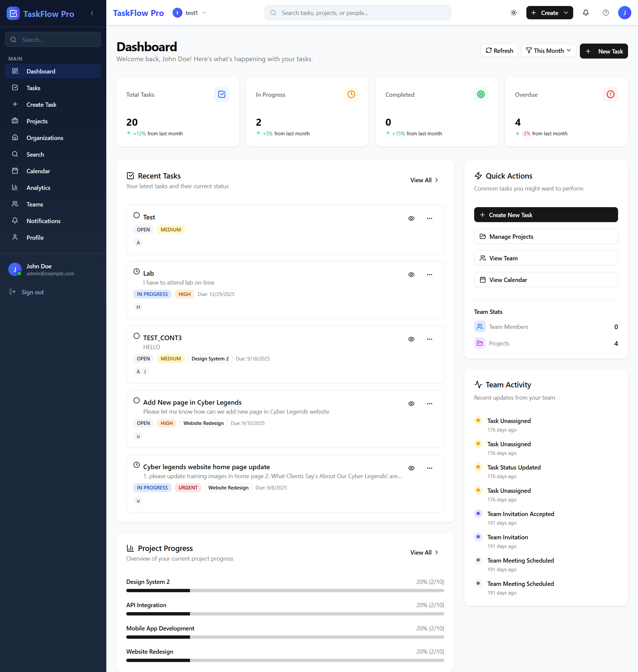The image size is (638, 672).
Task: Toggle status of Cyber legends home page task
Action: click(136, 465)
